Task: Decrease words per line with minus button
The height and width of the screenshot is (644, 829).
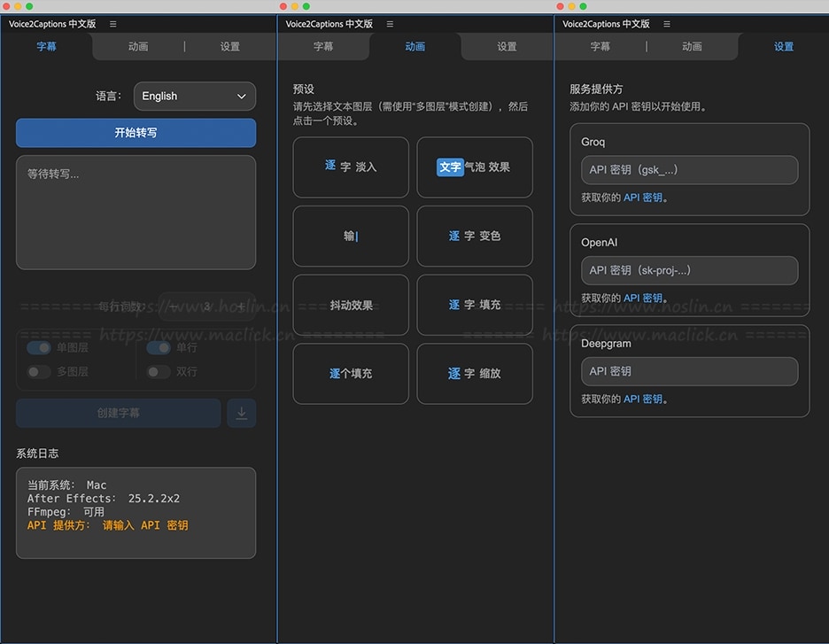Action: pyautogui.click(x=174, y=306)
